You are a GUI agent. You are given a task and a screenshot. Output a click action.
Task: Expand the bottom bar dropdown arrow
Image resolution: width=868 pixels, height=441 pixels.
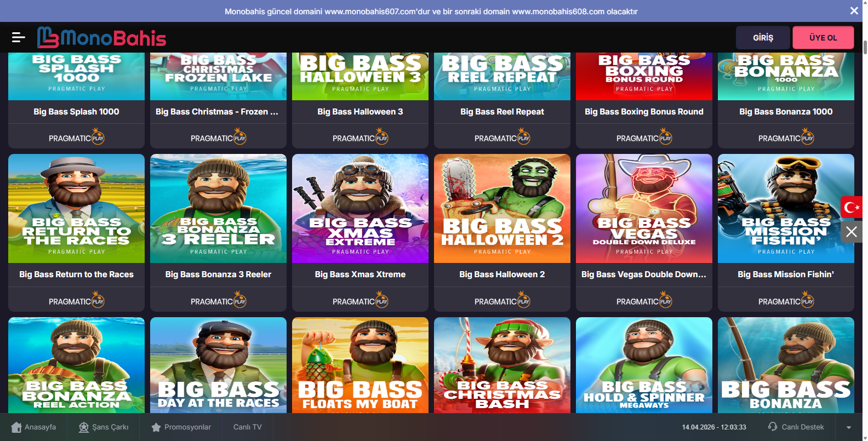pos(849,427)
